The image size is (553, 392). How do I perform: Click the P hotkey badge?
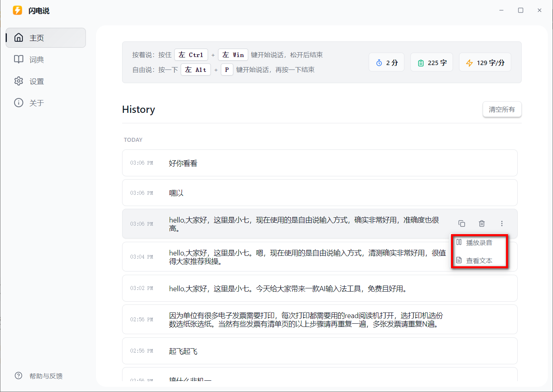tap(227, 69)
